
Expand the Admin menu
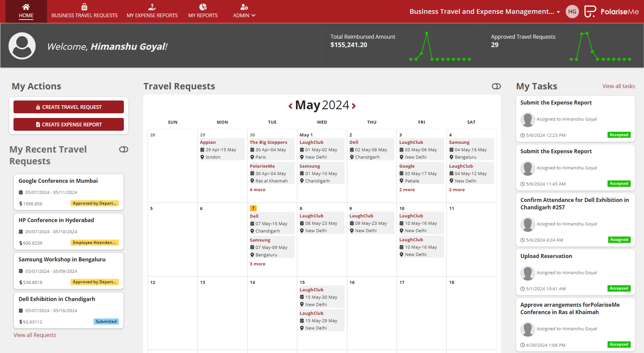click(244, 12)
